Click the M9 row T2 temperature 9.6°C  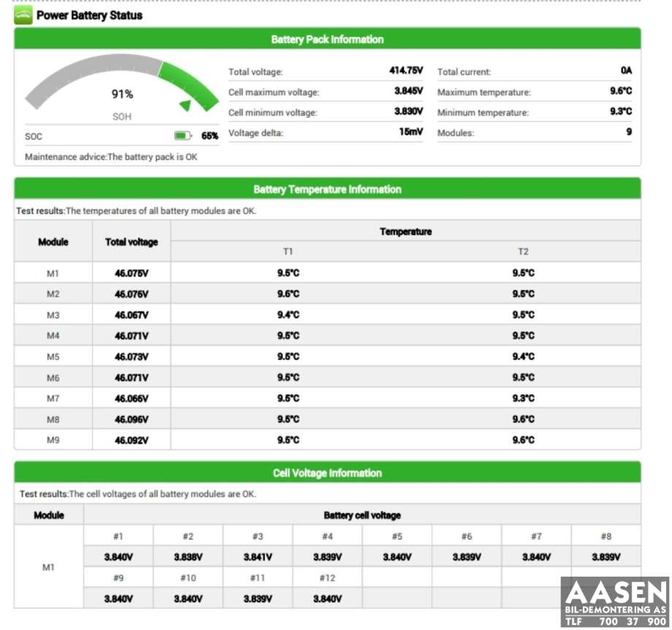[x=523, y=440]
